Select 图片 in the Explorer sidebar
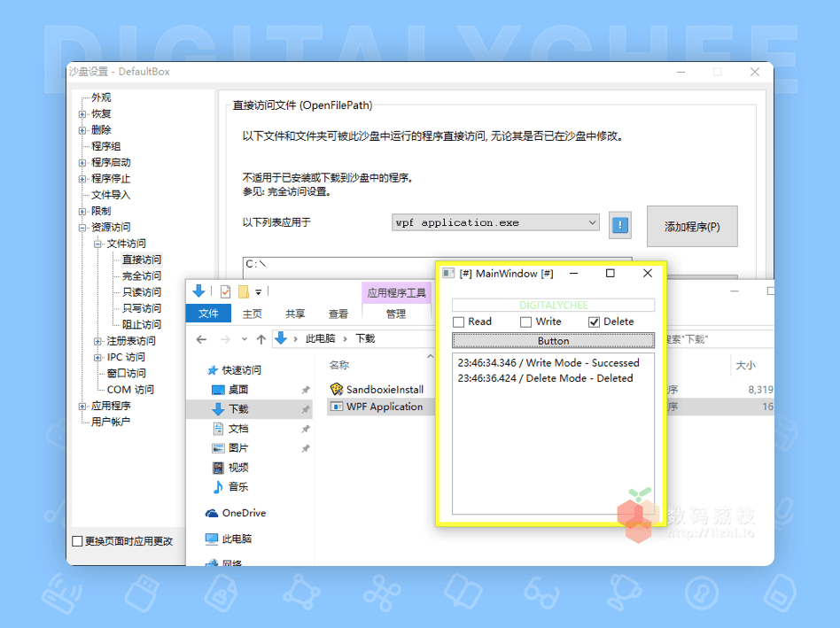This screenshot has height=628, width=840. click(x=237, y=448)
